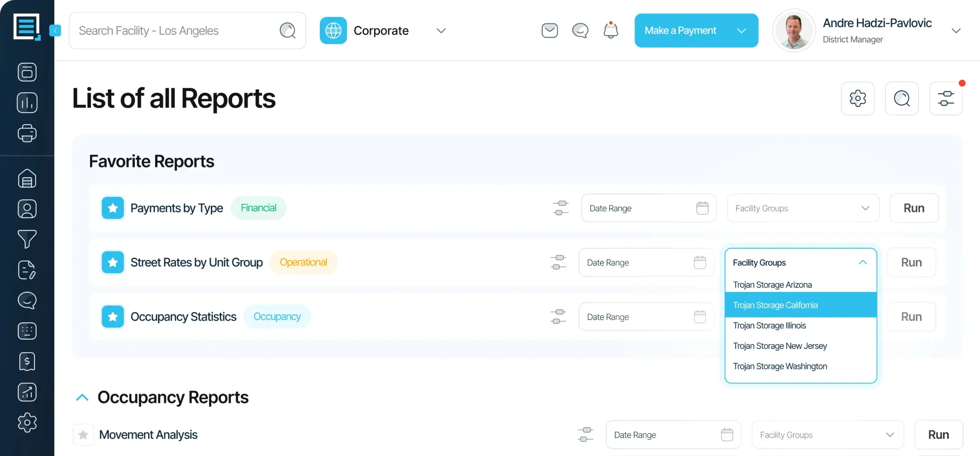Unfavorite the Payments by Type report
Image resolution: width=980 pixels, height=456 pixels.
(x=113, y=208)
